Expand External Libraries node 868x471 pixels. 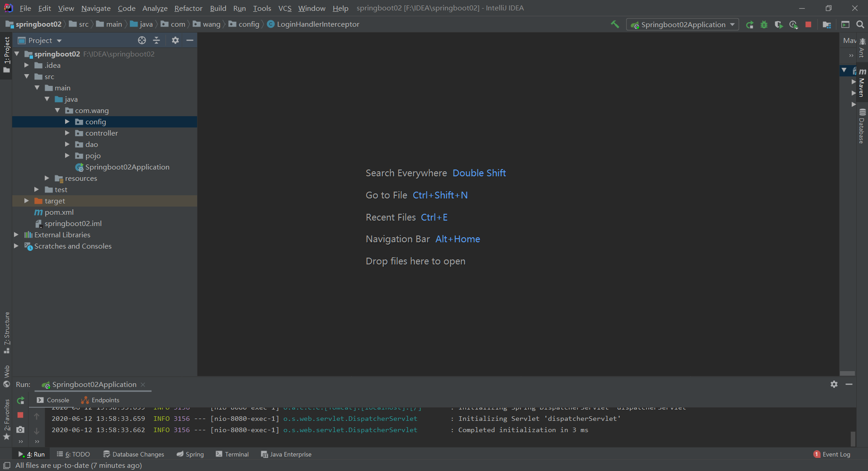point(16,235)
